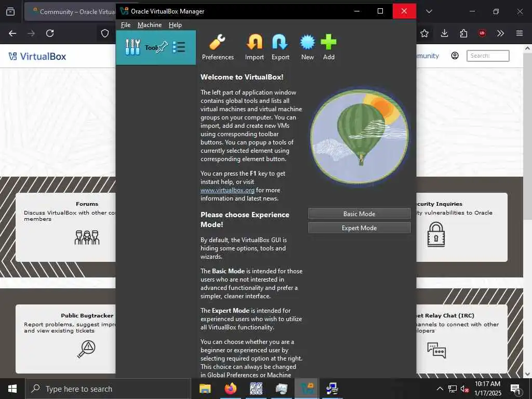532x399 pixels.
Task: Open Firefox View icon at top left
Action: point(10,11)
